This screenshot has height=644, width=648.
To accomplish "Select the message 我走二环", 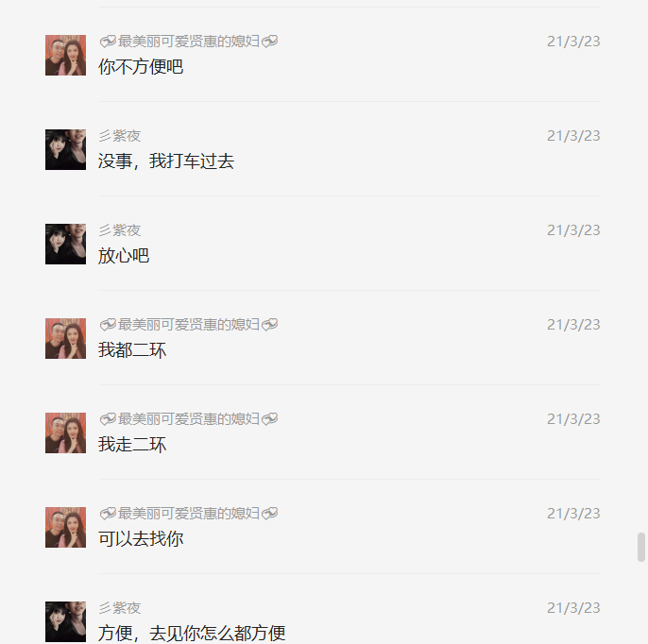I will point(132,445).
